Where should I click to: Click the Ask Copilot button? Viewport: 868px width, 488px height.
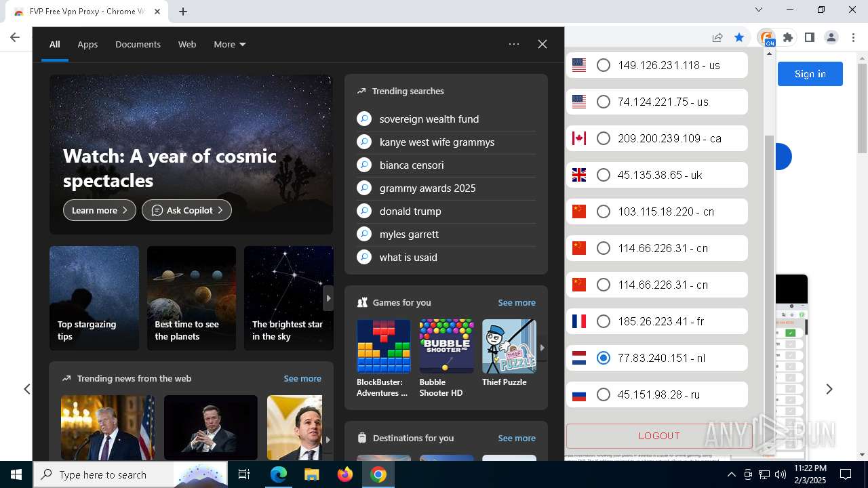[x=186, y=210]
